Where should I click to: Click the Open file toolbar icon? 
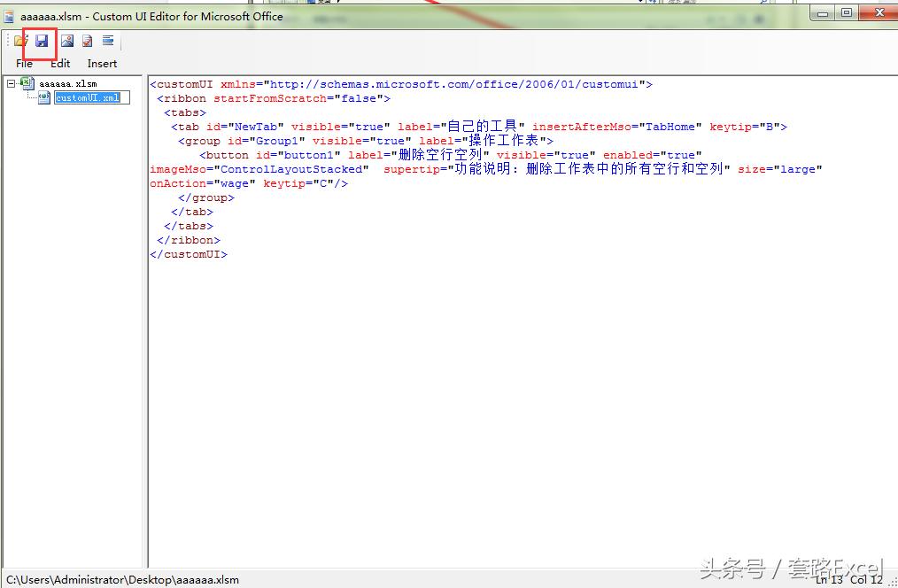pyautogui.click(x=21, y=41)
